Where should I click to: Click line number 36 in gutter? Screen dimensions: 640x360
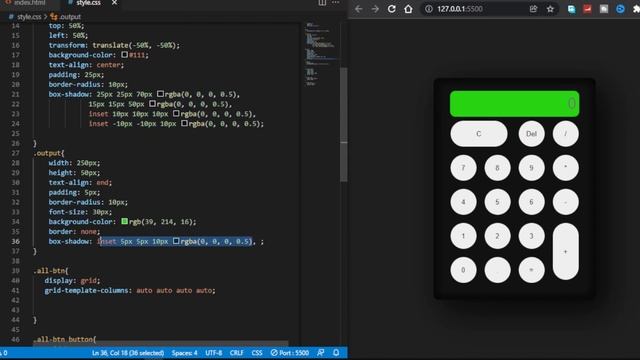tap(16, 241)
